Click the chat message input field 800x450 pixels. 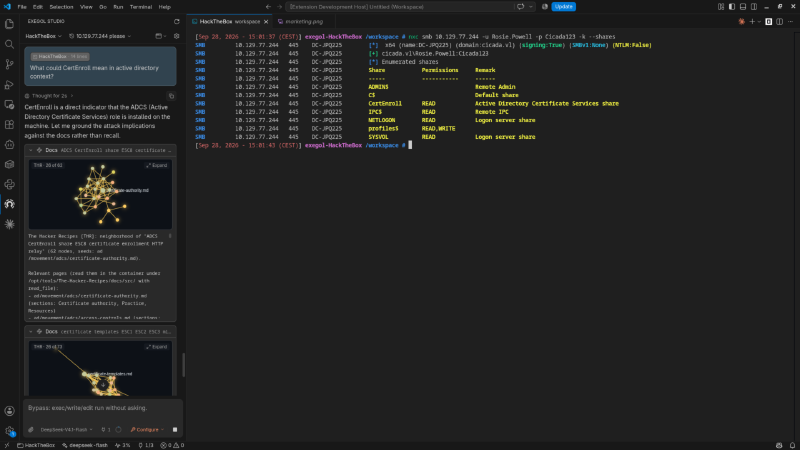coord(103,408)
